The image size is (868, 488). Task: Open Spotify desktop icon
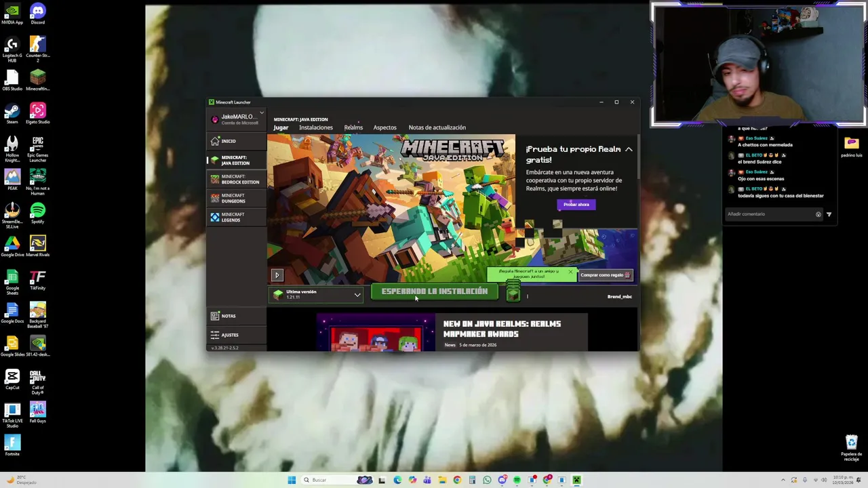click(x=37, y=213)
